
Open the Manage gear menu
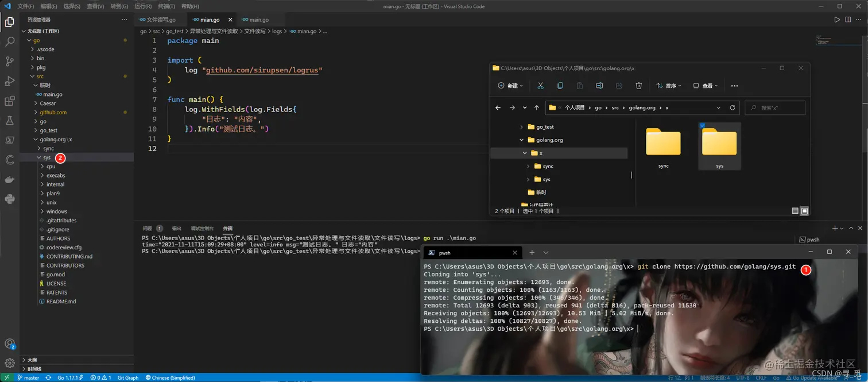pyautogui.click(x=10, y=363)
